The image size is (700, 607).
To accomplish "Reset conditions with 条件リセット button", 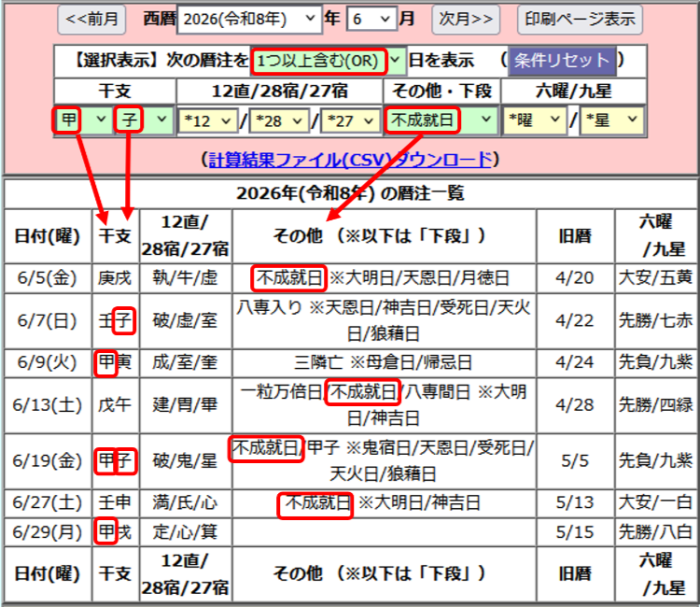I will point(562,61).
